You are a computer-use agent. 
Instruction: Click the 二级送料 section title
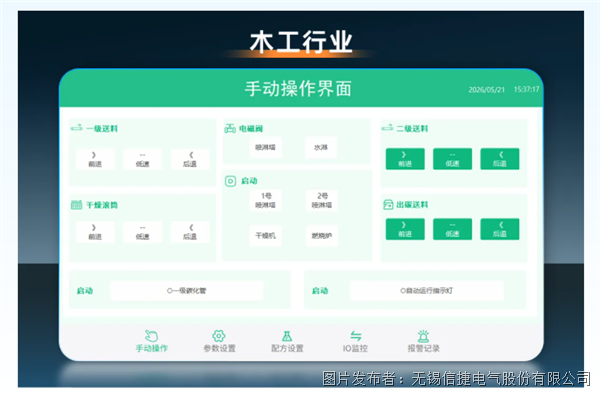pyautogui.click(x=412, y=129)
